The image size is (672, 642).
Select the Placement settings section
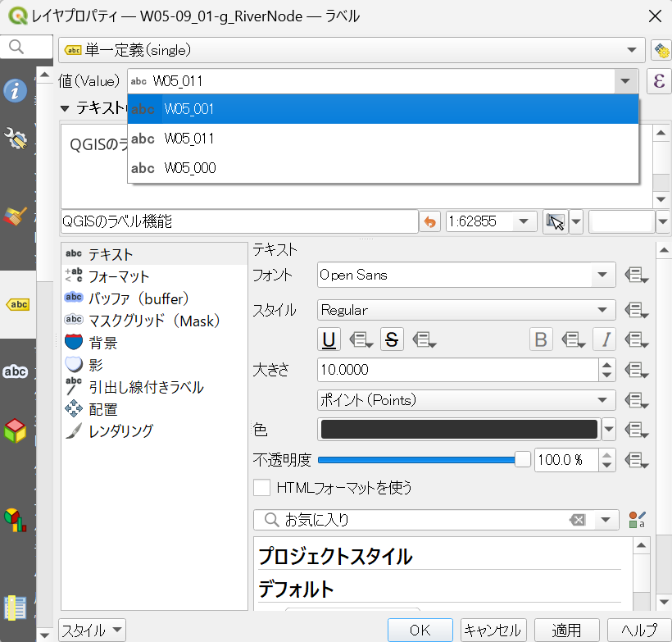154,409
